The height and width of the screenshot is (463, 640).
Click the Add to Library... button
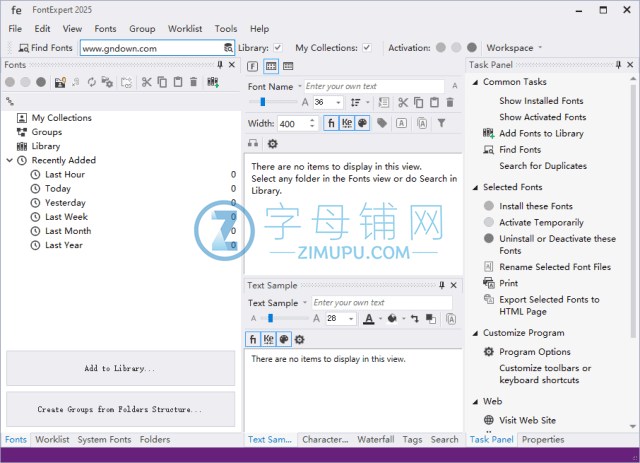pyautogui.click(x=120, y=368)
